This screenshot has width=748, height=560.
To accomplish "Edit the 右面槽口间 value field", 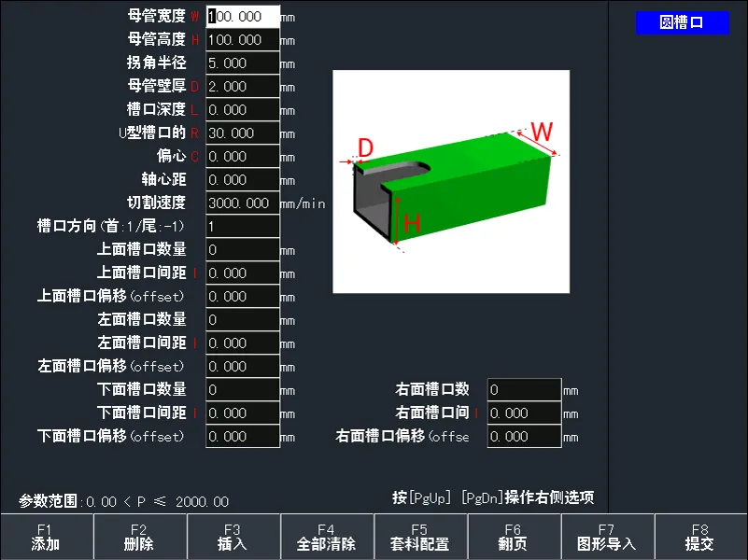I will pyautogui.click(x=524, y=413).
